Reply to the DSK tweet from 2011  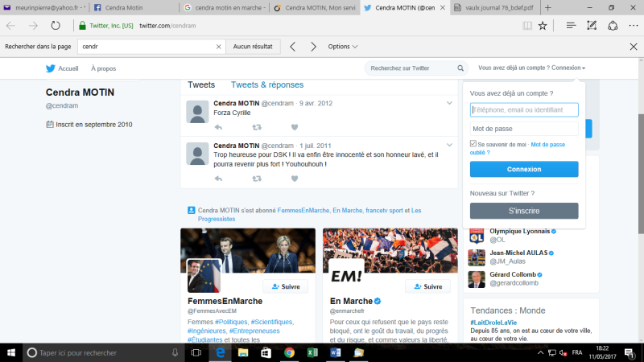pos(218,179)
